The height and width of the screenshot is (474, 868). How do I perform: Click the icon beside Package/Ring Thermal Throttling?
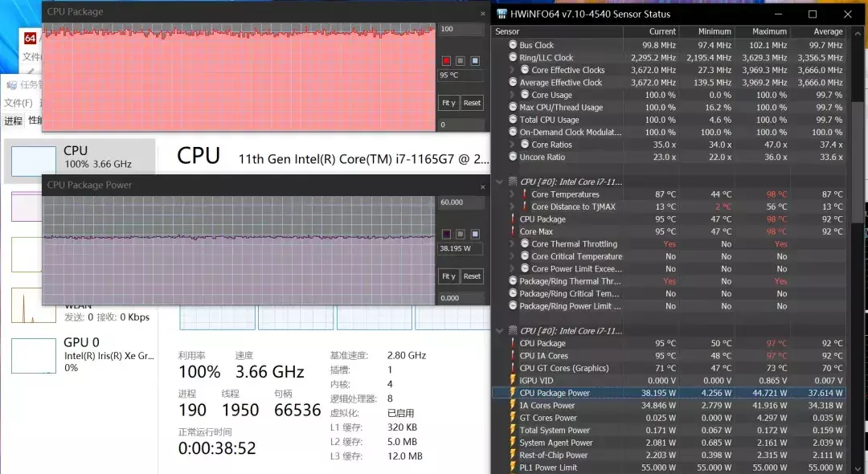(513, 281)
